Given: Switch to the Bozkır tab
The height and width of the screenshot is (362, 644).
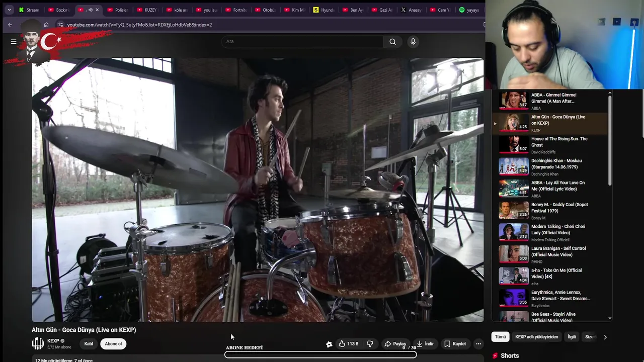Looking at the screenshot, I should click(59, 10).
